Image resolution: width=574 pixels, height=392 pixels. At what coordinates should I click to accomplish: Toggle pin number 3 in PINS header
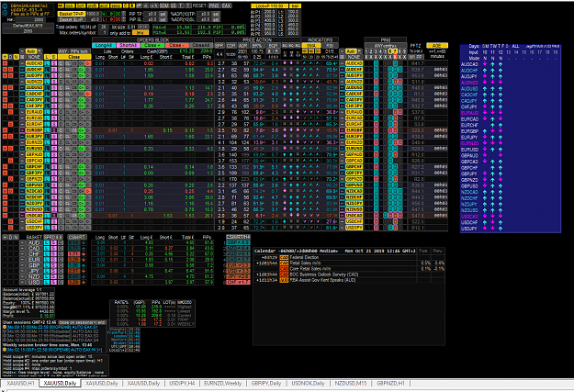click(376, 51)
